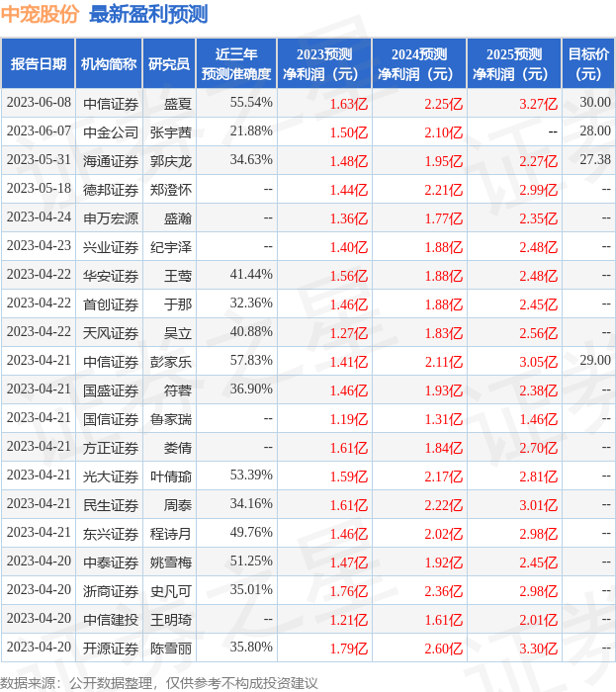Click institution 中泰证券
The image size is (616, 692).
pyautogui.click(x=111, y=562)
